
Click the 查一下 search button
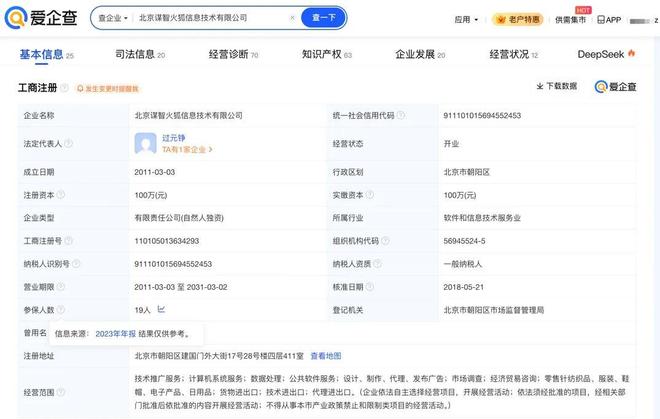pos(324,18)
